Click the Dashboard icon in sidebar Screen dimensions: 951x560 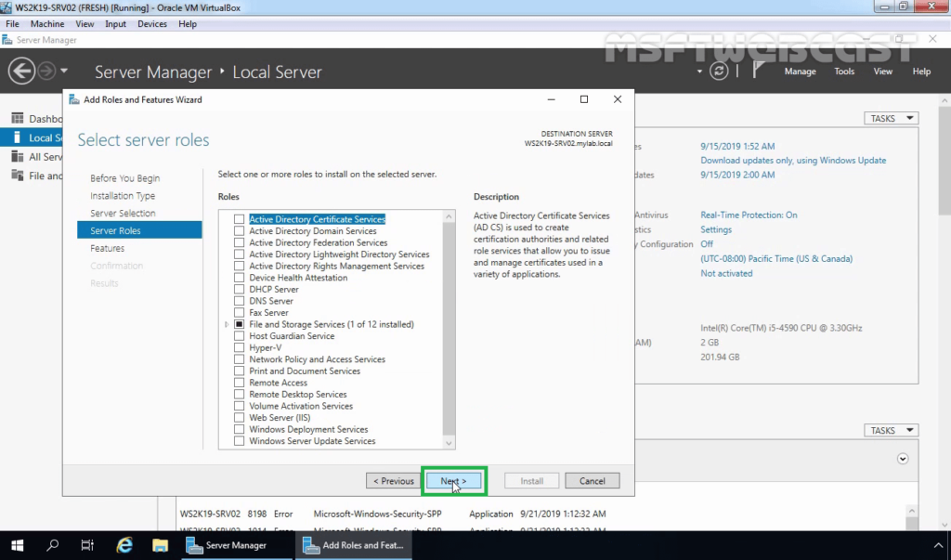(x=18, y=118)
